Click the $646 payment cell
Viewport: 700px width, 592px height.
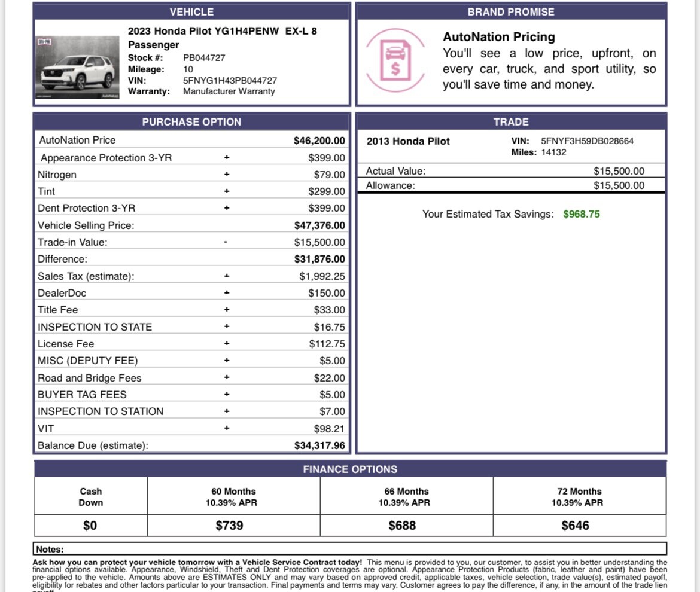[578, 525]
